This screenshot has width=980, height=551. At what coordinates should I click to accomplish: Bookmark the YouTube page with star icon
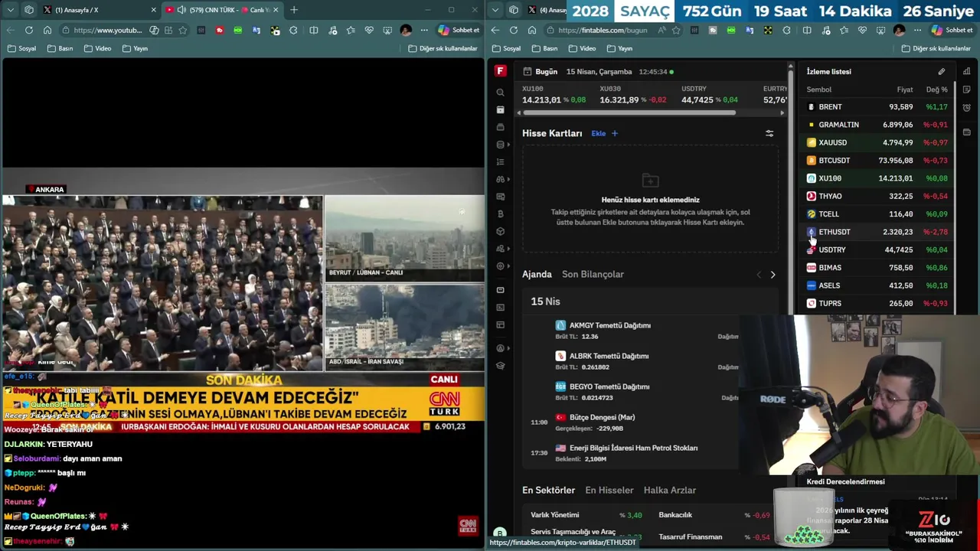(x=182, y=30)
